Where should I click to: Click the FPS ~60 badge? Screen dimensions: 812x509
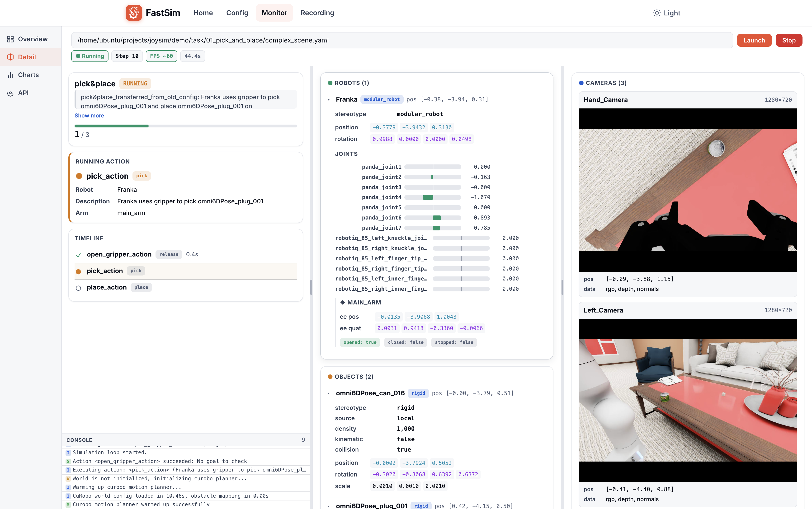[x=161, y=56]
